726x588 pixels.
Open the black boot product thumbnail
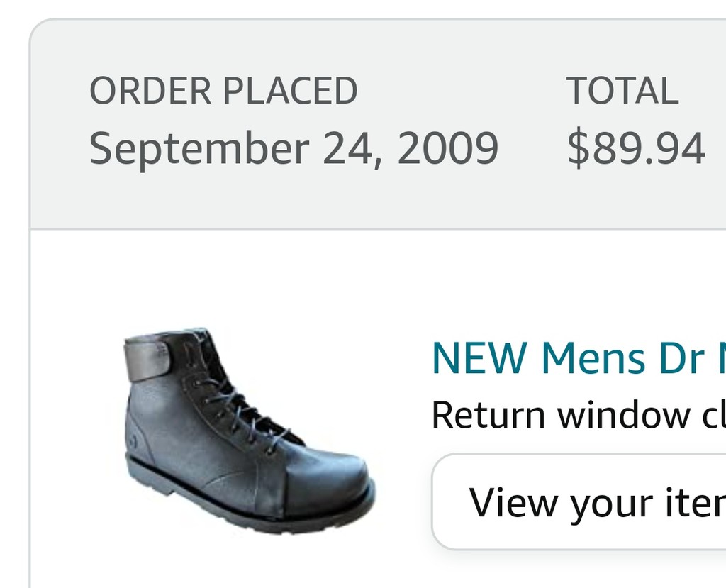[x=250, y=431]
